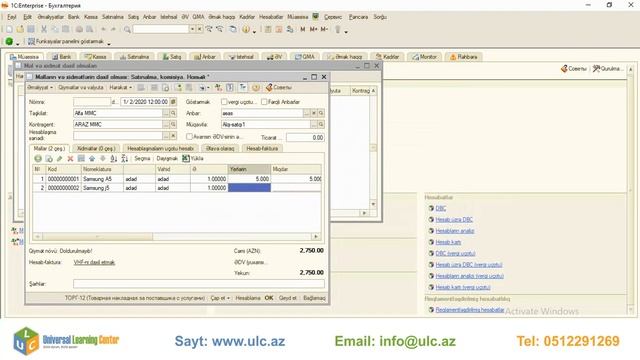Open main toolbar search box dropdown arrow
The height and width of the screenshot is (360, 640).
coord(192,29)
